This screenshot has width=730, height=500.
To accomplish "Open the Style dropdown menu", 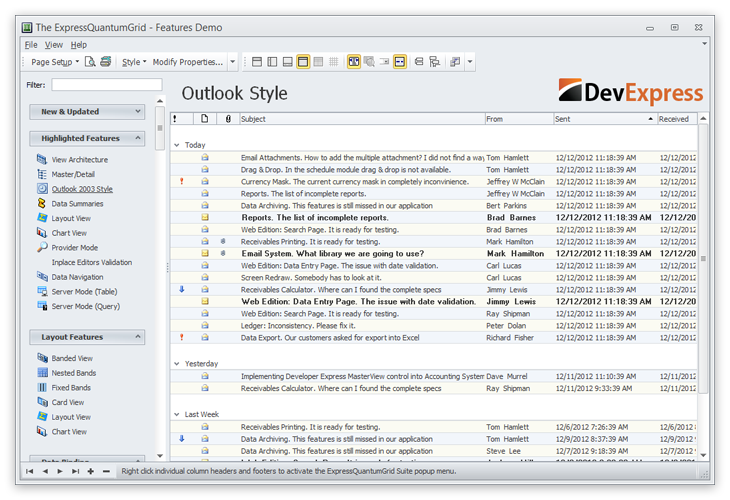I will click(133, 62).
